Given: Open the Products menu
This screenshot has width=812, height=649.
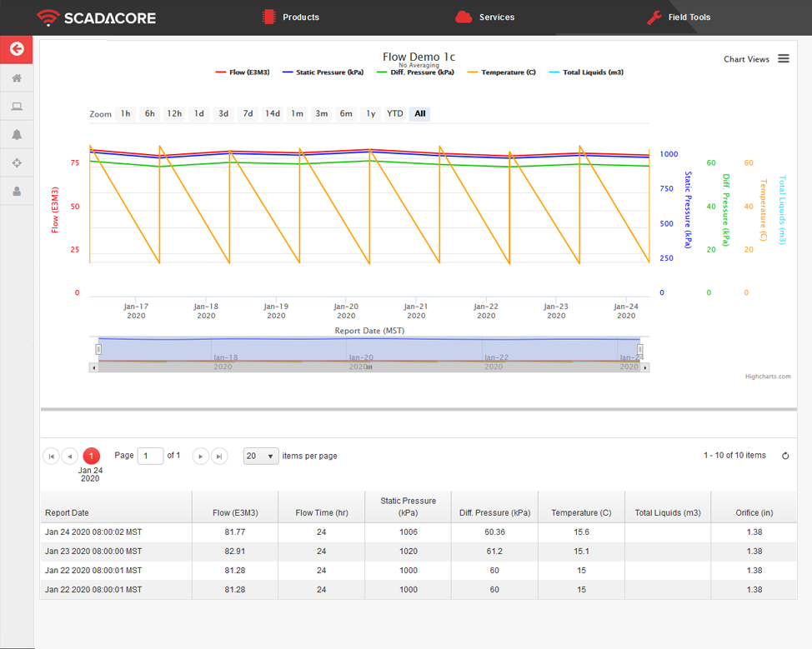Looking at the screenshot, I should (x=290, y=17).
